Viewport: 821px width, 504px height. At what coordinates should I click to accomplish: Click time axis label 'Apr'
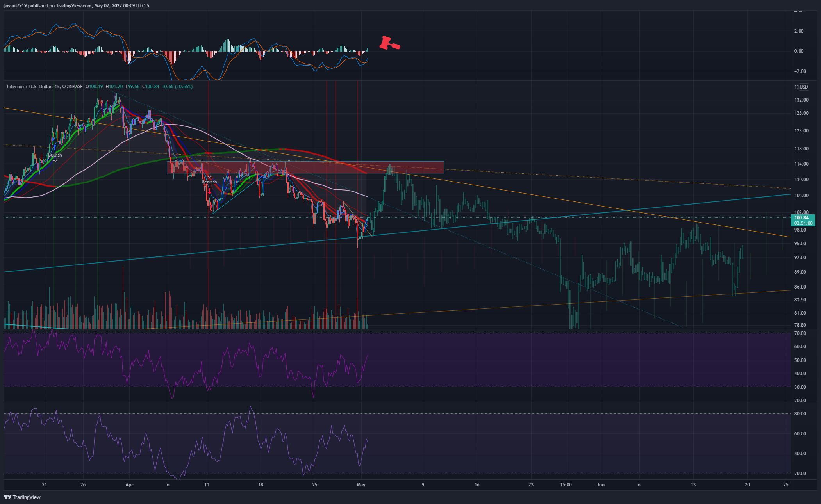pyautogui.click(x=129, y=485)
